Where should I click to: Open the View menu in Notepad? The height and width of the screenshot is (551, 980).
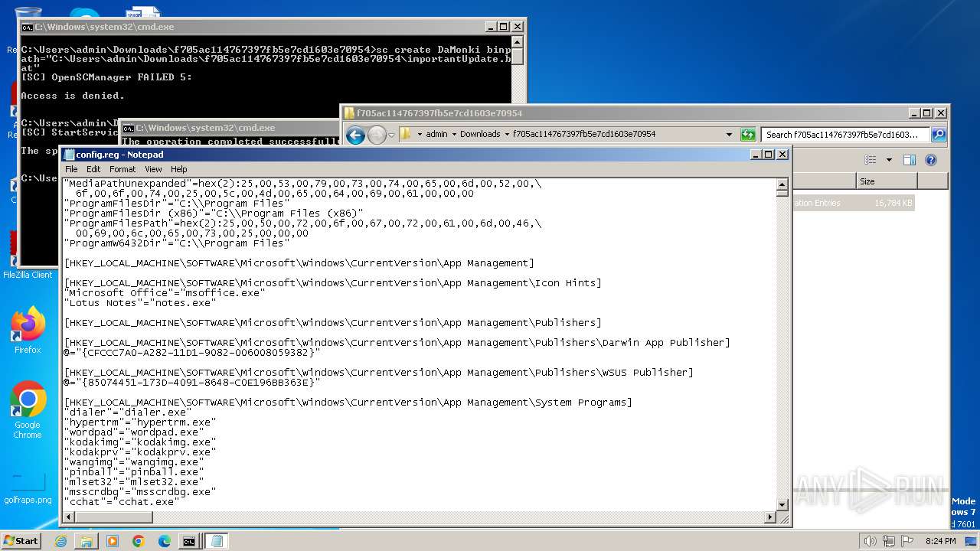coord(153,169)
